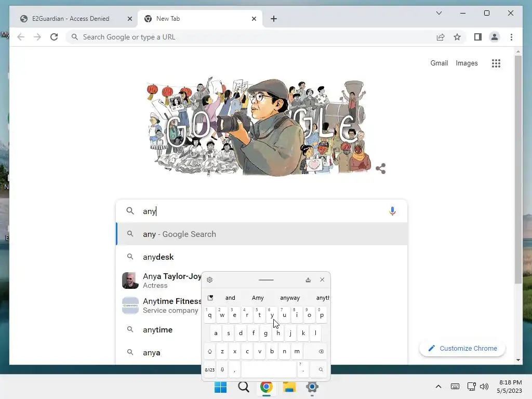
Task: Open the Images link
Action: [x=467, y=63]
